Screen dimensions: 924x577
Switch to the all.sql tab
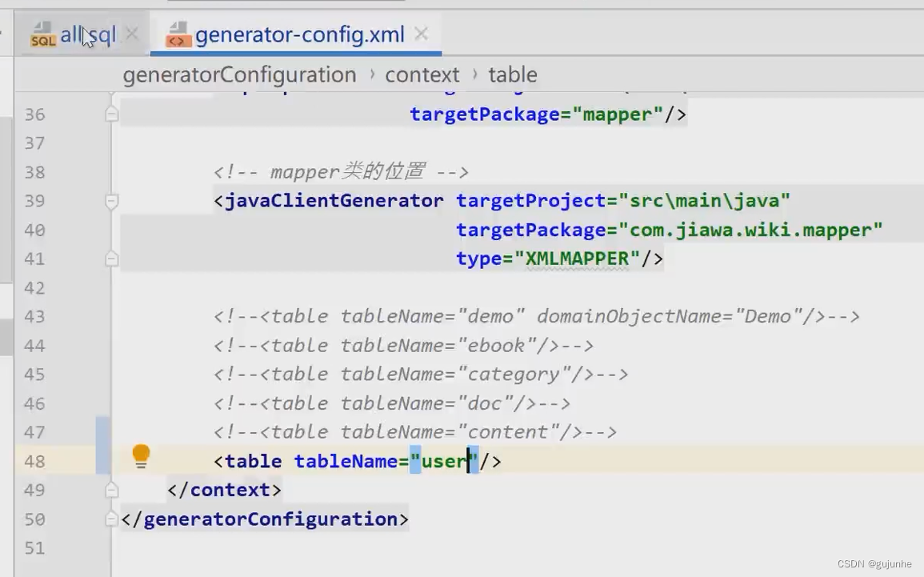pyautogui.click(x=88, y=34)
